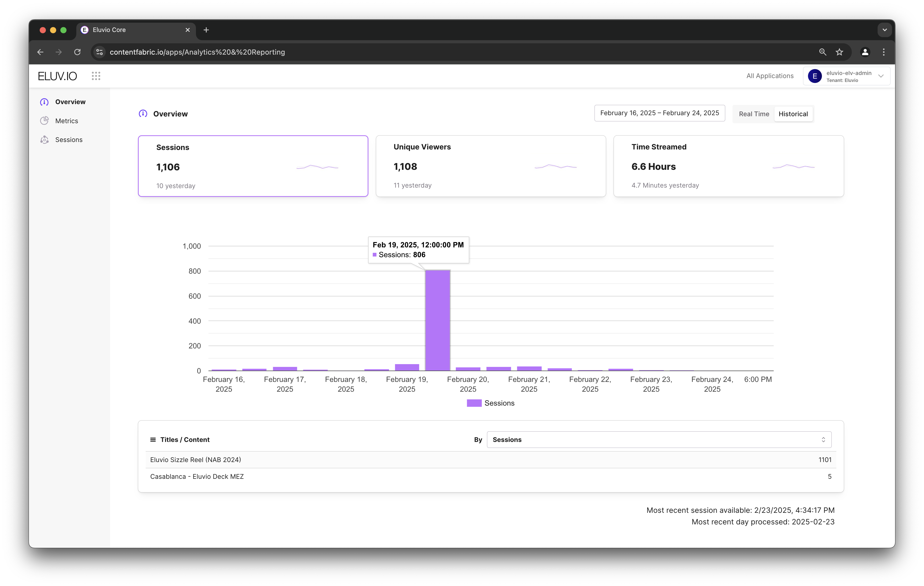924x586 pixels.
Task: Click the Sessions sidebar icon
Action: (45, 140)
